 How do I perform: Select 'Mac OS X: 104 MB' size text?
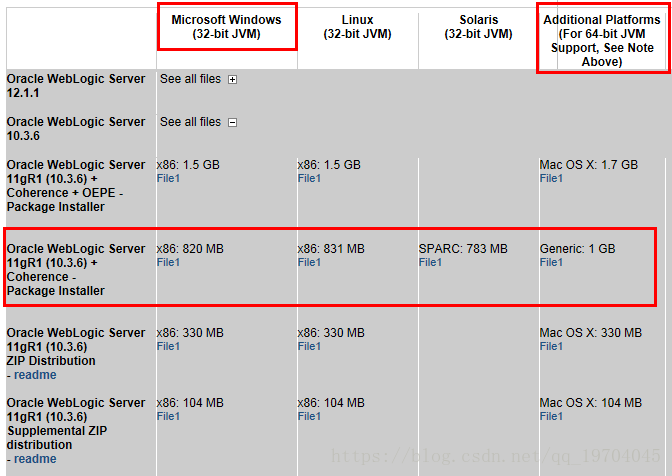click(x=591, y=403)
